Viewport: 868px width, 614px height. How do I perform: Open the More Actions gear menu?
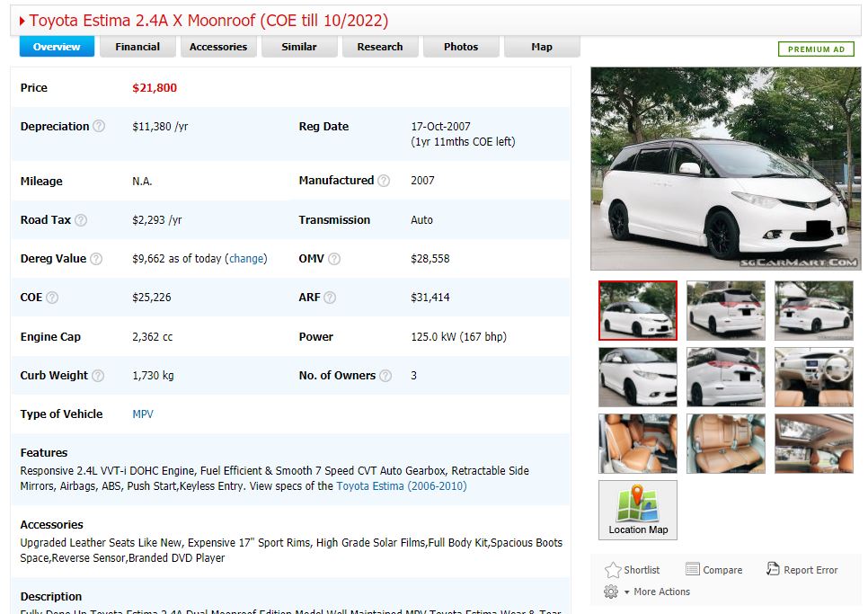pyautogui.click(x=612, y=592)
